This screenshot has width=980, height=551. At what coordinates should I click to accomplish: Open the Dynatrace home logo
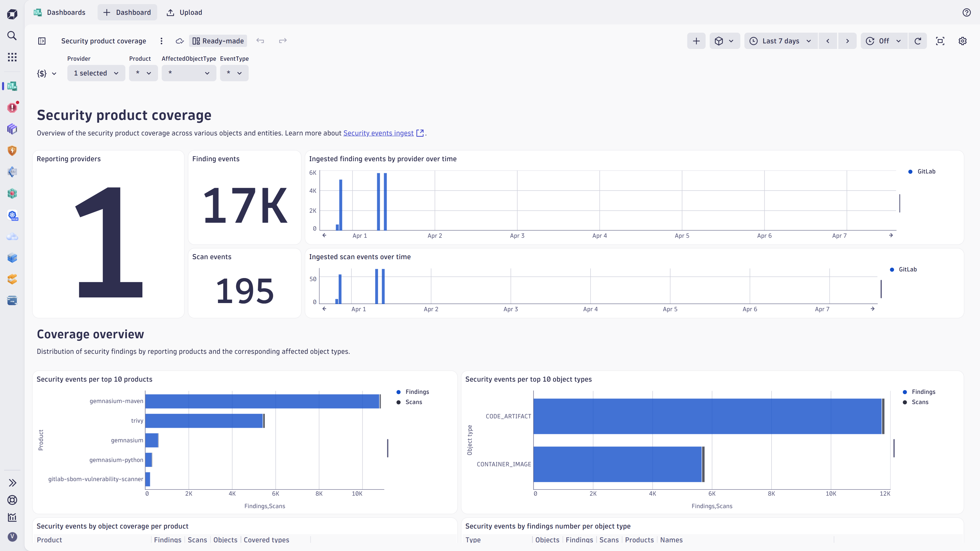pos(12,14)
